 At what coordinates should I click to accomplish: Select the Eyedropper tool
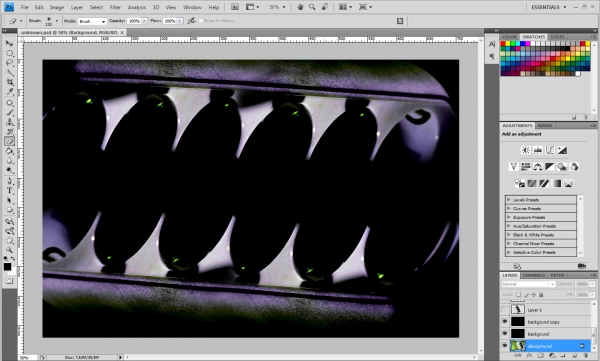9,92
